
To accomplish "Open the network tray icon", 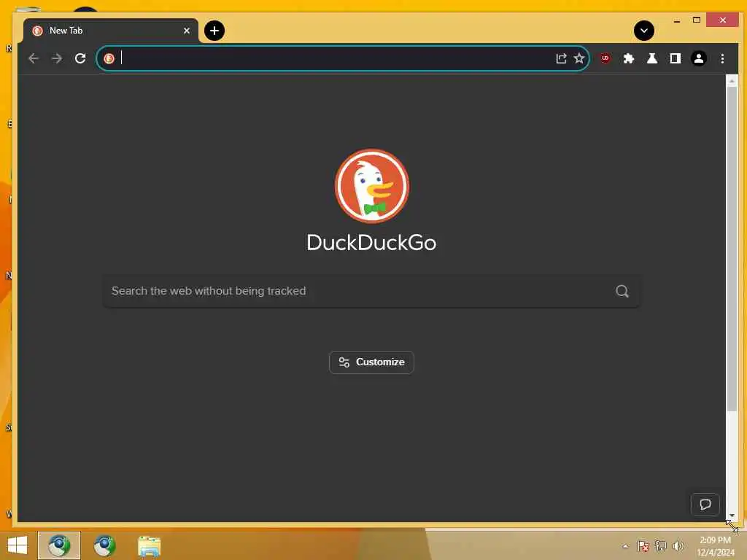I will tap(660, 546).
